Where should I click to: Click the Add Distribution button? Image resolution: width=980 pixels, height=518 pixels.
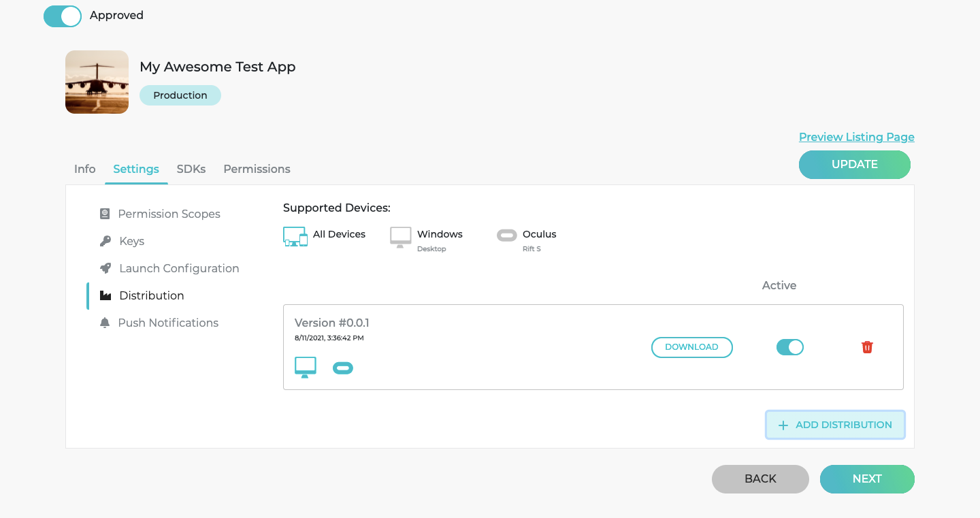click(x=835, y=425)
